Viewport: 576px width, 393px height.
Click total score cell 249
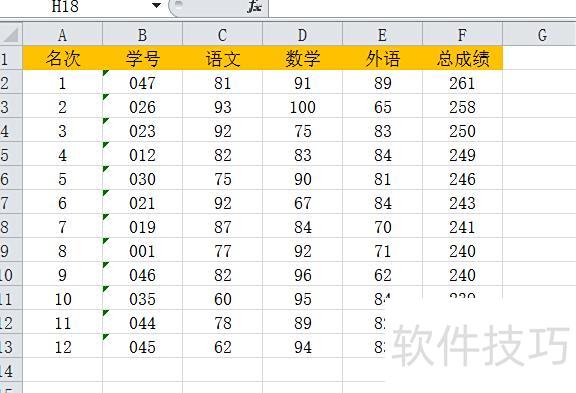(x=462, y=155)
